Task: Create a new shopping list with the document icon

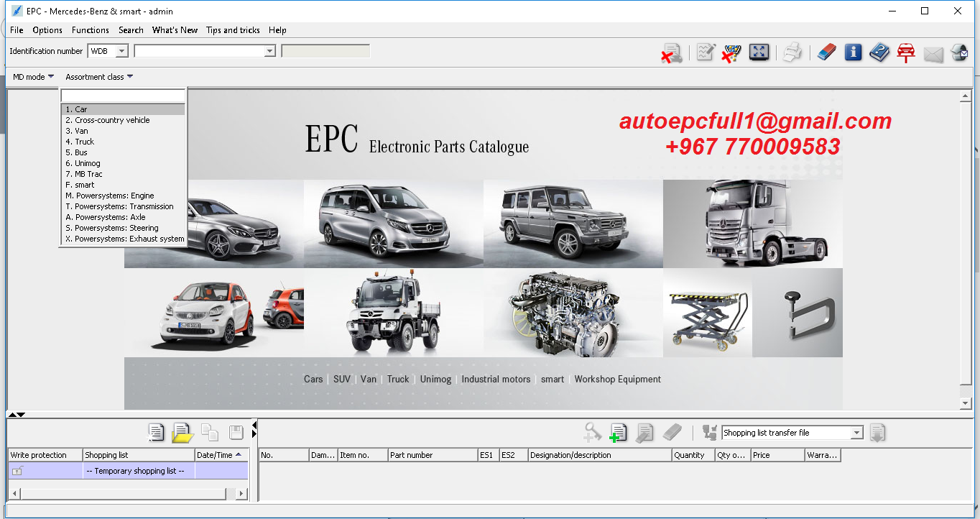Action: coord(157,432)
